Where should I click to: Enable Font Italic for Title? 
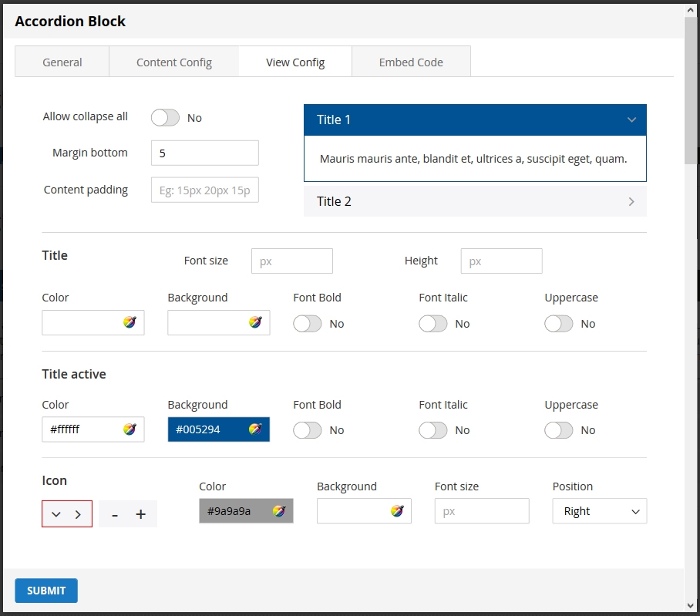click(433, 324)
